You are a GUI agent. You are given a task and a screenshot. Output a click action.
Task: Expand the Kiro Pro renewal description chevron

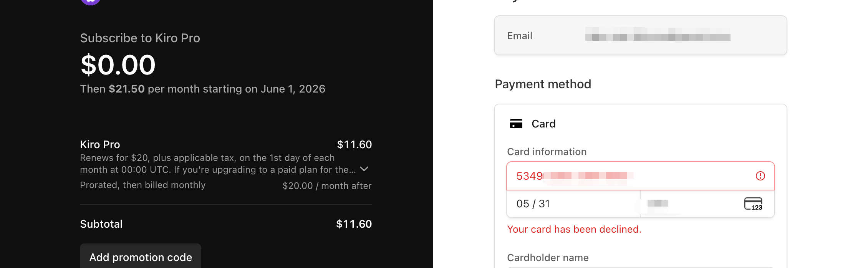click(x=364, y=169)
